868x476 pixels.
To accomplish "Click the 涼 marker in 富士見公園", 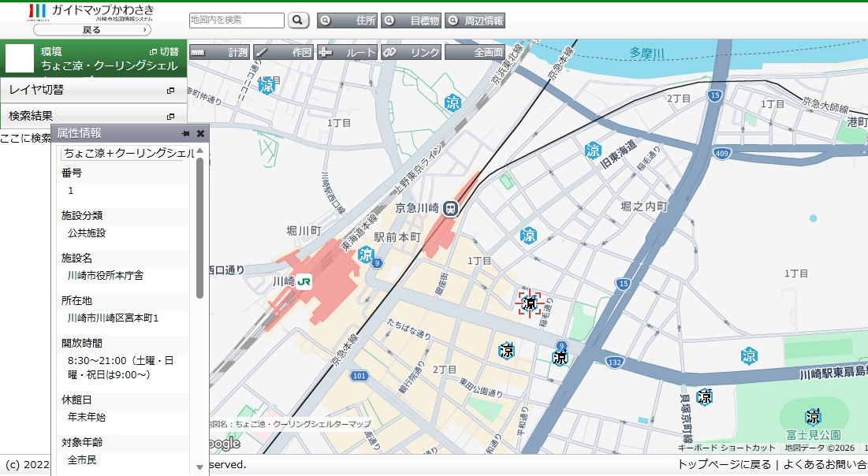I will pos(813,416).
